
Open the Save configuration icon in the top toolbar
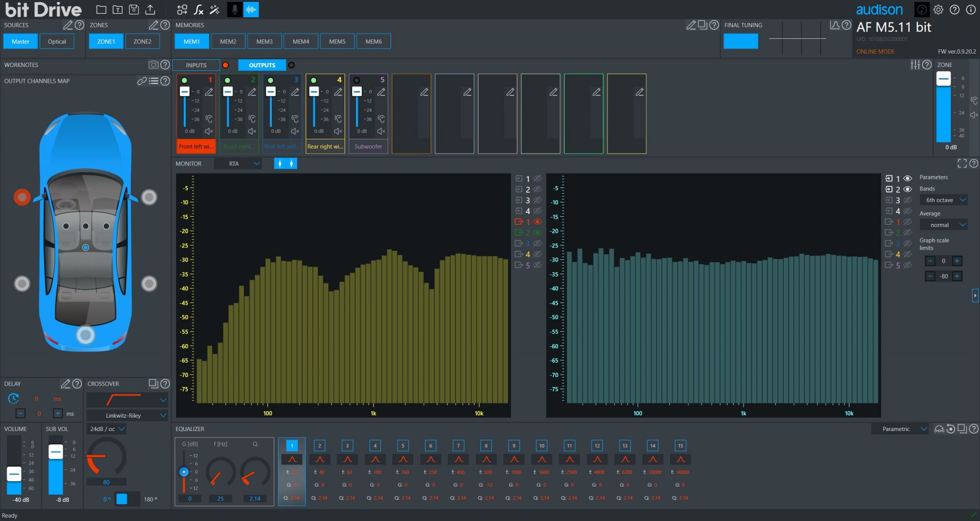pos(134,9)
